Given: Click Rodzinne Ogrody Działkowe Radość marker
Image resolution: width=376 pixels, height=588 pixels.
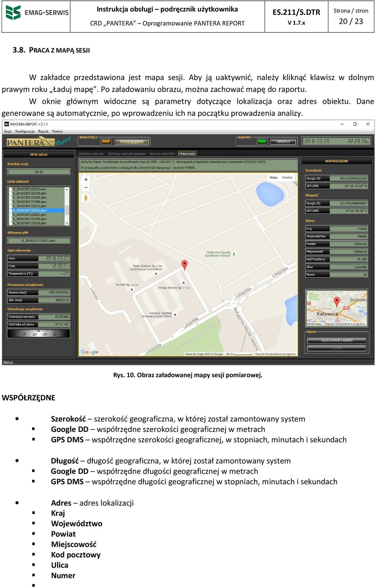Looking at the screenshot, I should [234, 254].
